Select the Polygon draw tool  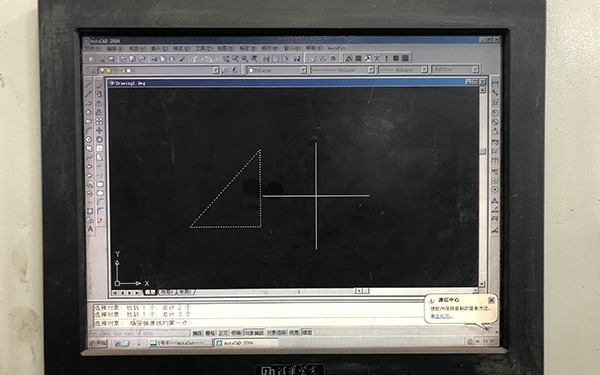(x=88, y=112)
